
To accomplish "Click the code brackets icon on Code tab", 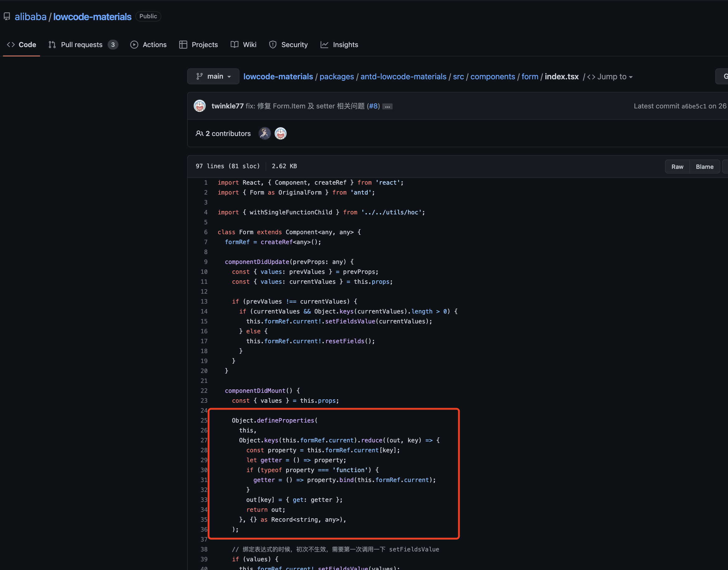I will click(x=11, y=44).
